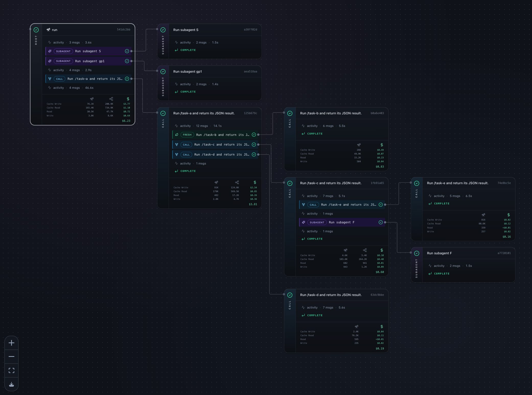Select the 'Run /task-e' CALL row
This screenshot has height=395, width=532.
point(342,205)
